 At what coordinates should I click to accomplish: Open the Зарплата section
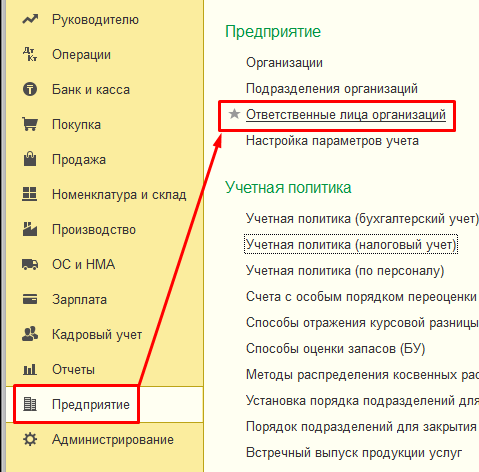pyautogui.click(x=79, y=300)
